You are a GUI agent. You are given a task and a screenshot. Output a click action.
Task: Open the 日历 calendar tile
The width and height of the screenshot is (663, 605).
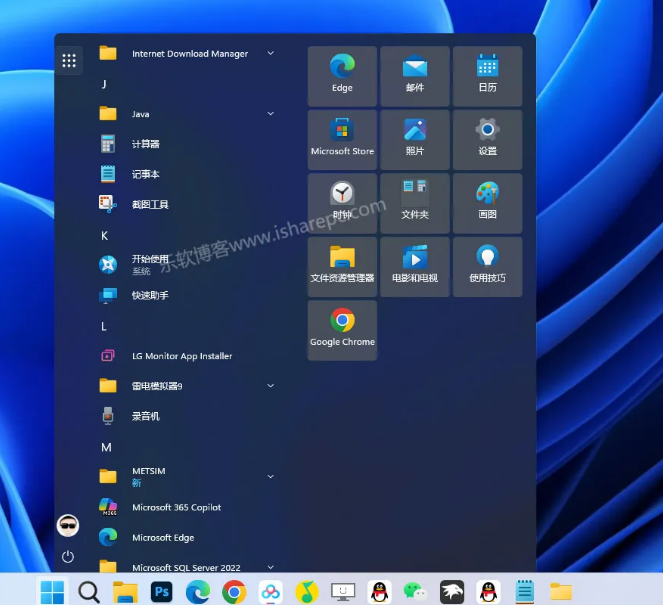487,75
